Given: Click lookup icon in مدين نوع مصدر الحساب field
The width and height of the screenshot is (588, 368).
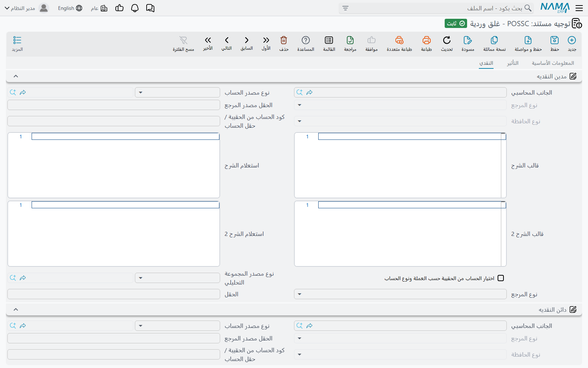Looking at the screenshot, I should click(x=13, y=92).
